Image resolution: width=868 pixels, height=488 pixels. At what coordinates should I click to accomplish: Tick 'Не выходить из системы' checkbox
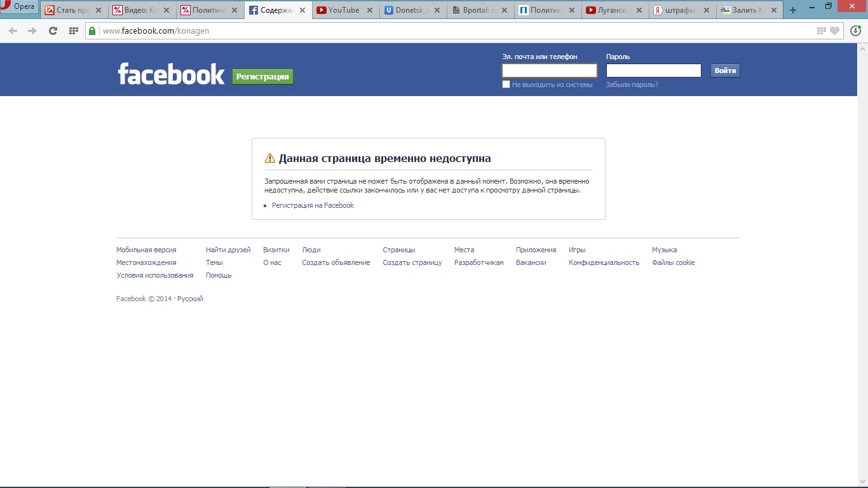[x=506, y=85]
